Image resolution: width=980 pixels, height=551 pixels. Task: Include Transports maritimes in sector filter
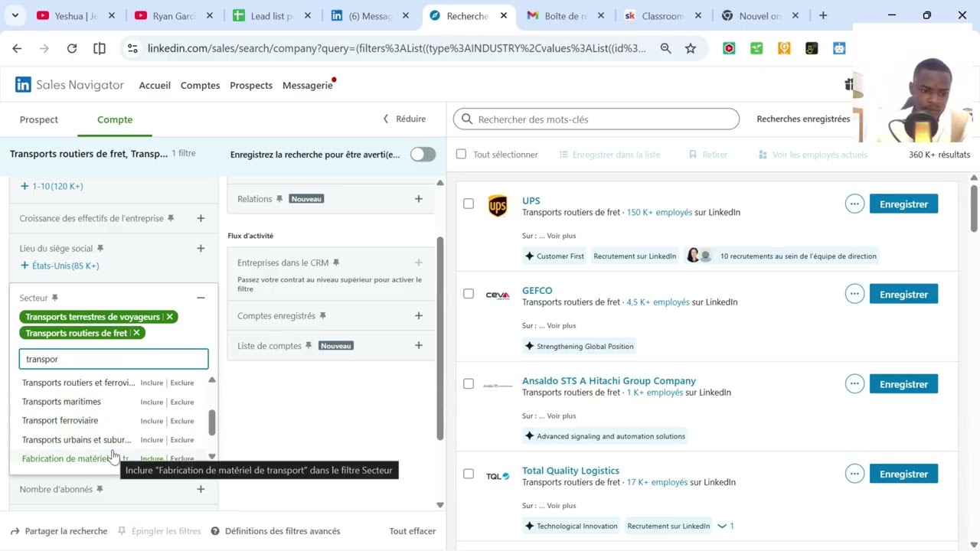point(152,402)
